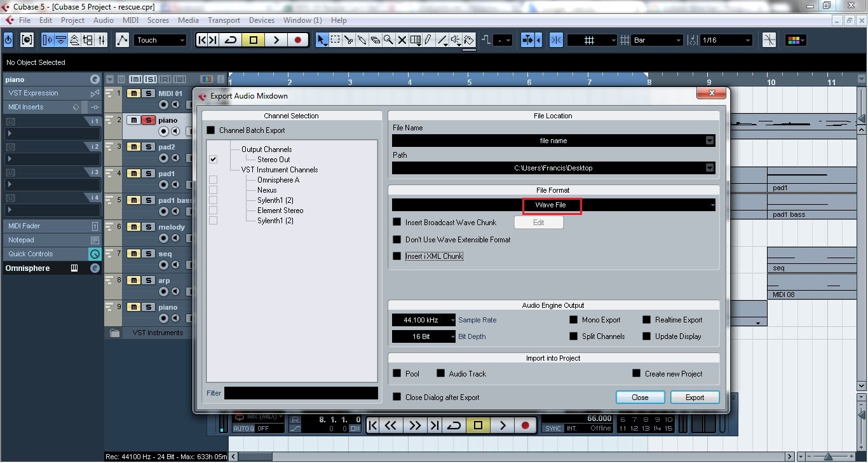Image resolution: width=868 pixels, height=463 pixels.
Task: Click the File Name input field
Action: coord(552,140)
